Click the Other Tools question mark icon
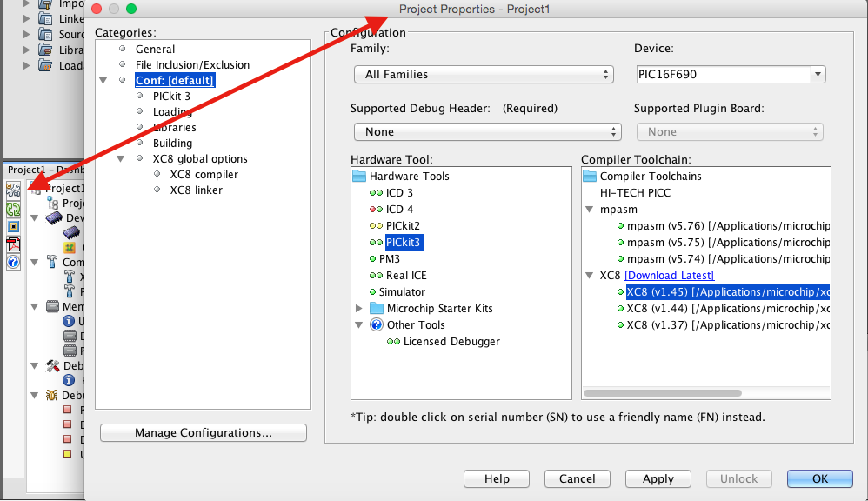Screen dimensions: 868x501 [x=377, y=325]
